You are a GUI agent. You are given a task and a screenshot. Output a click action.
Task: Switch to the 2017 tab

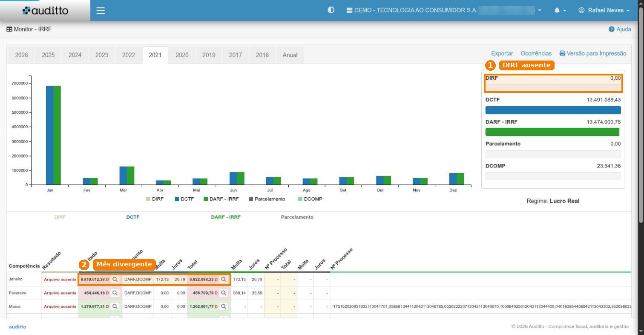pyautogui.click(x=236, y=55)
